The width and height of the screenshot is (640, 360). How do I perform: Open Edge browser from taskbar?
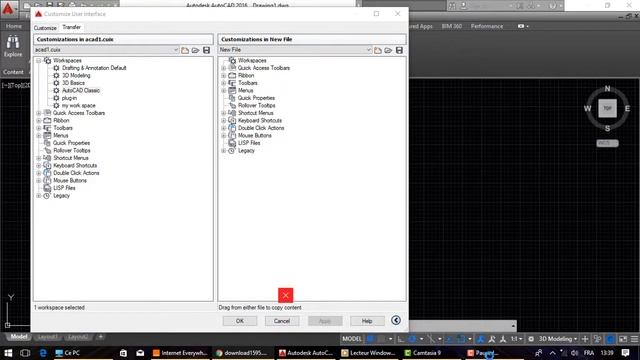(43, 353)
